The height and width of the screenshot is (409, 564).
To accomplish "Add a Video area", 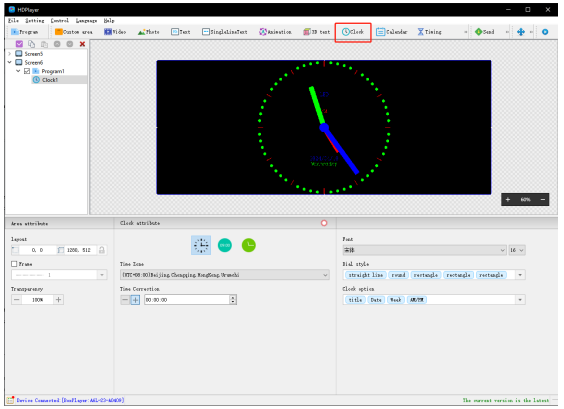I will point(115,32).
